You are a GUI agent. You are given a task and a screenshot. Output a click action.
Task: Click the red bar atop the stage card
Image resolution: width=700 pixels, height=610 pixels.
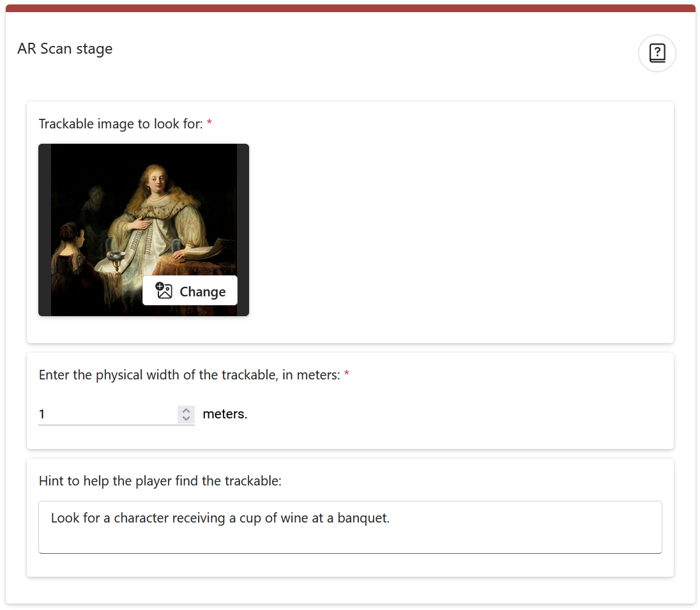(350, 8)
